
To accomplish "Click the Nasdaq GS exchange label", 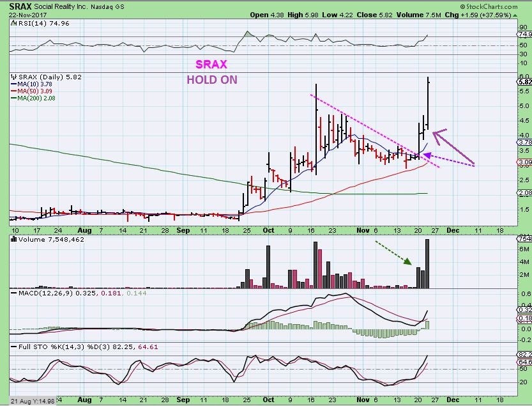I will pyautogui.click(x=107, y=6).
